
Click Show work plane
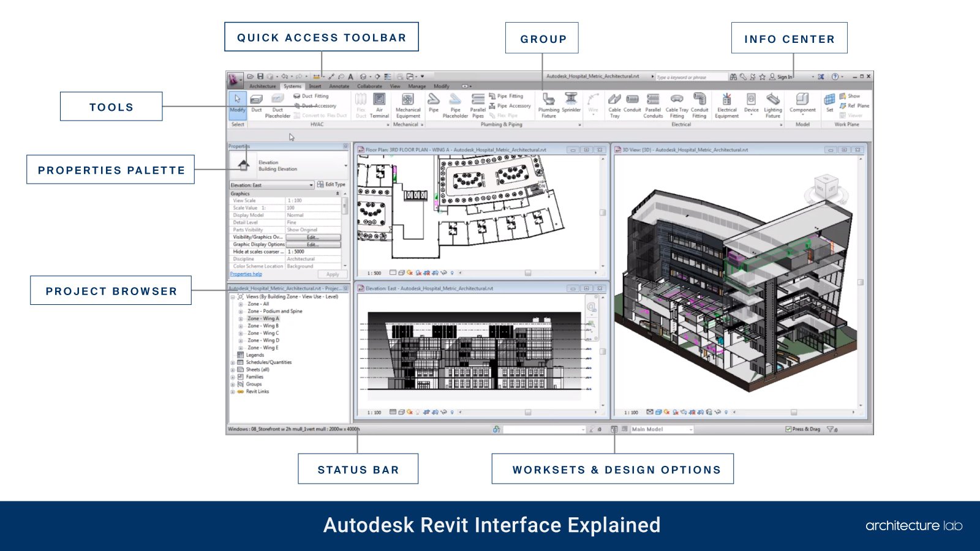[850, 96]
